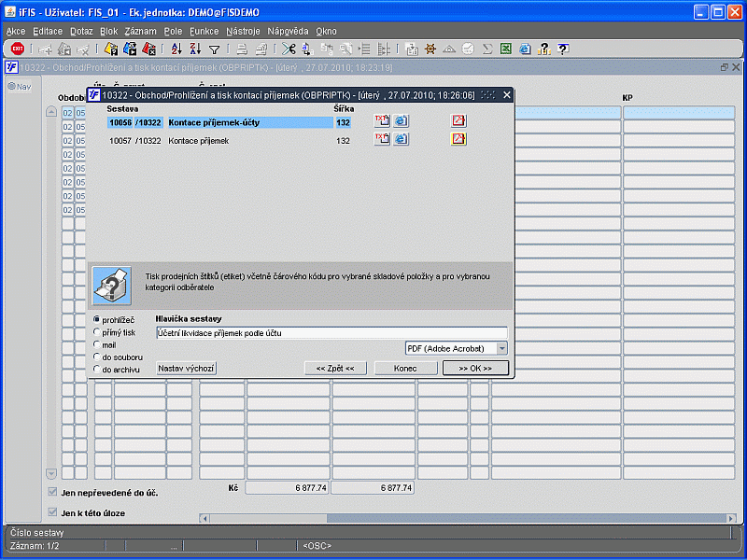
Task: Expand the PDF (Adobe Acrobat) format dropdown
Action: pyautogui.click(x=502, y=348)
